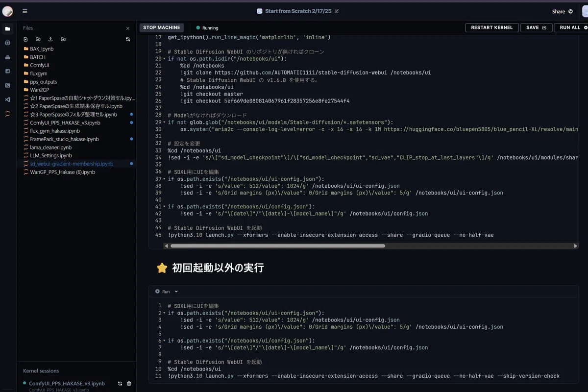The height and width of the screenshot is (392, 588).
Task: Expand the Run options chevron of the cell
Action: click(176, 292)
